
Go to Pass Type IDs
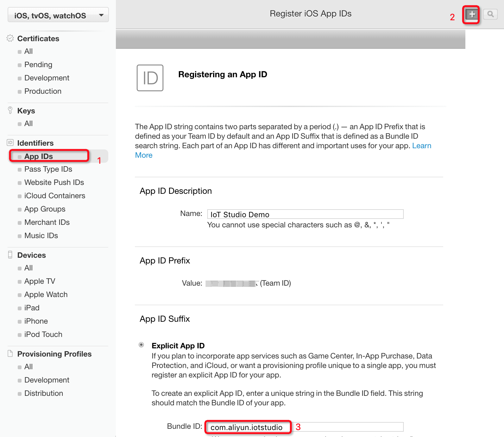tap(48, 169)
